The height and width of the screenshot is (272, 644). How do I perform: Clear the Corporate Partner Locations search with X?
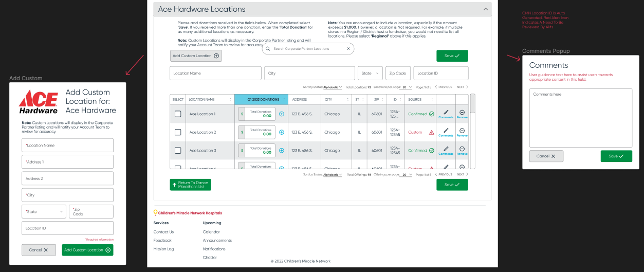[348, 49]
